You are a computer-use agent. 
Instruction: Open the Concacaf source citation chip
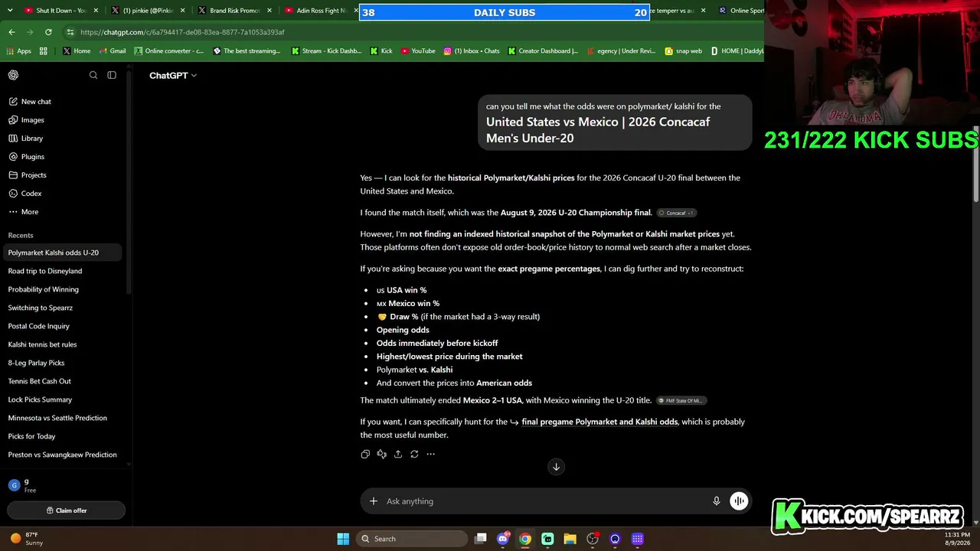[677, 213]
